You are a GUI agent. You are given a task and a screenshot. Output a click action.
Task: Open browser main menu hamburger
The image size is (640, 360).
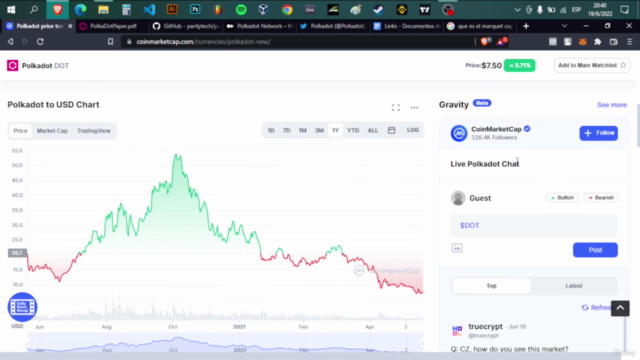[x=629, y=42]
